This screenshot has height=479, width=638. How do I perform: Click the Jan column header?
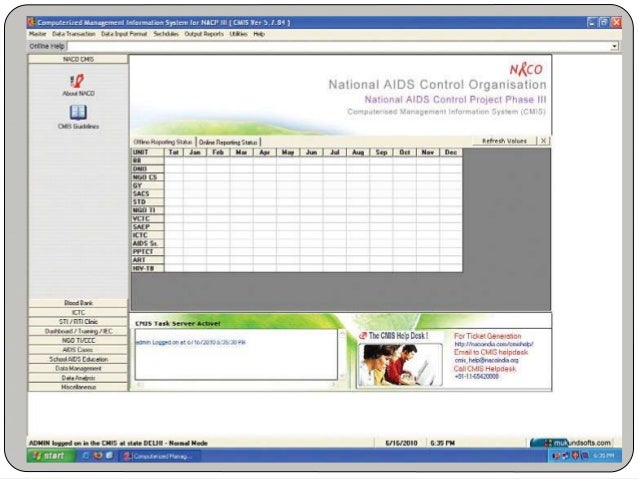pyautogui.click(x=195, y=152)
